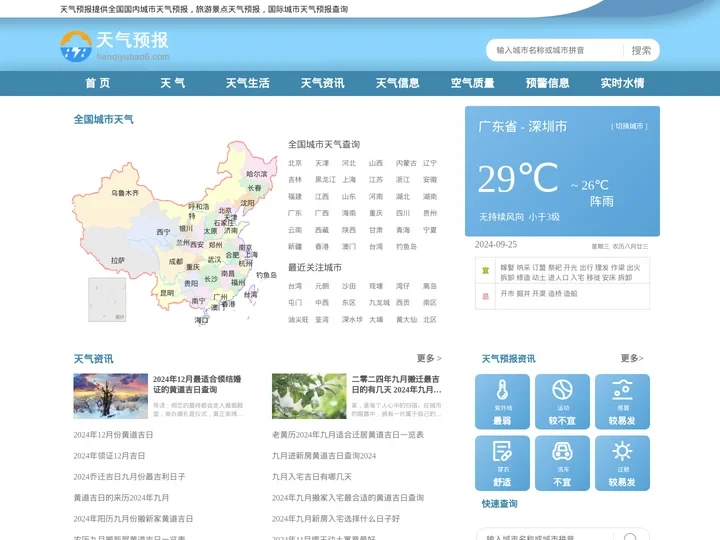720x540 pixels.
Task: Open 更多 next to 天气资讯
Action: [429, 358]
